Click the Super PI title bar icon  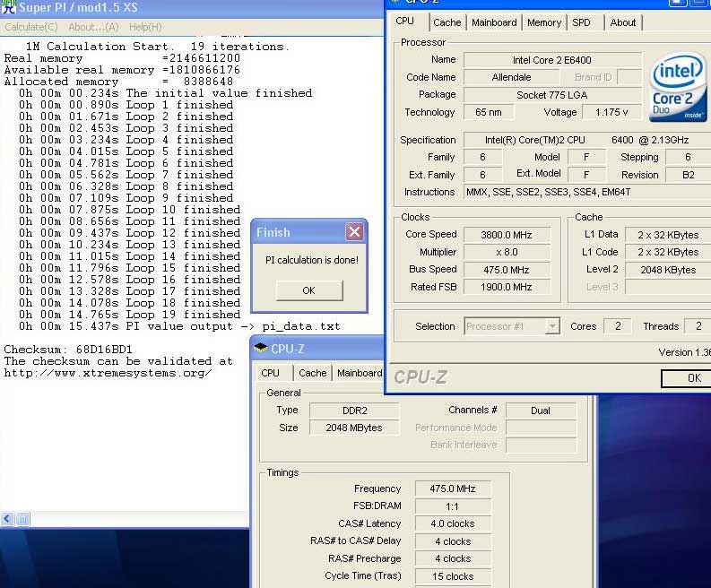pyautogui.click(x=8, y=7)
